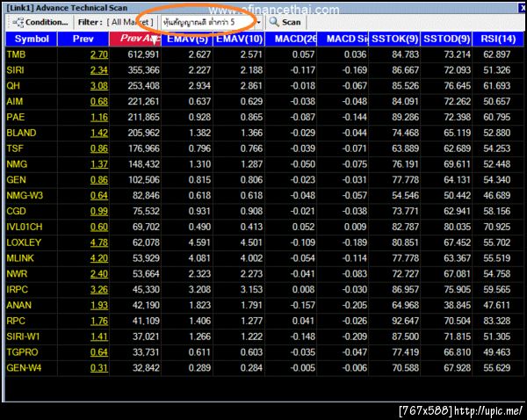Select the LOXLEY symbol
This screenshot has width=527, height=420.
click(24, 243)
